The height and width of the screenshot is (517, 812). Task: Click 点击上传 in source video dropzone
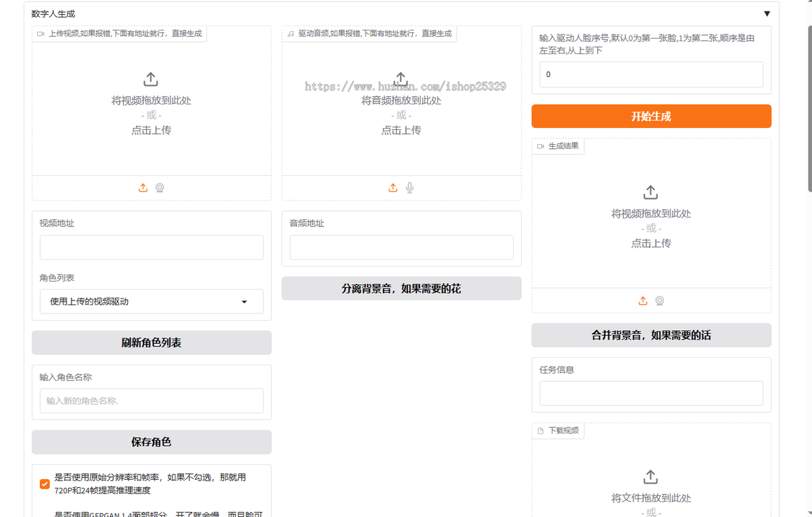(x=151, y=130)
